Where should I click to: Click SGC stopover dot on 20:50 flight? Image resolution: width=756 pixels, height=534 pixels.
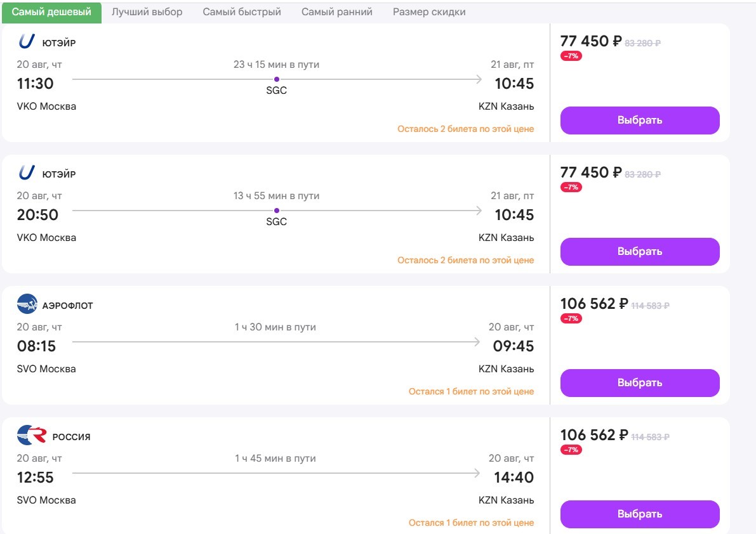click(x=276, y=211)
